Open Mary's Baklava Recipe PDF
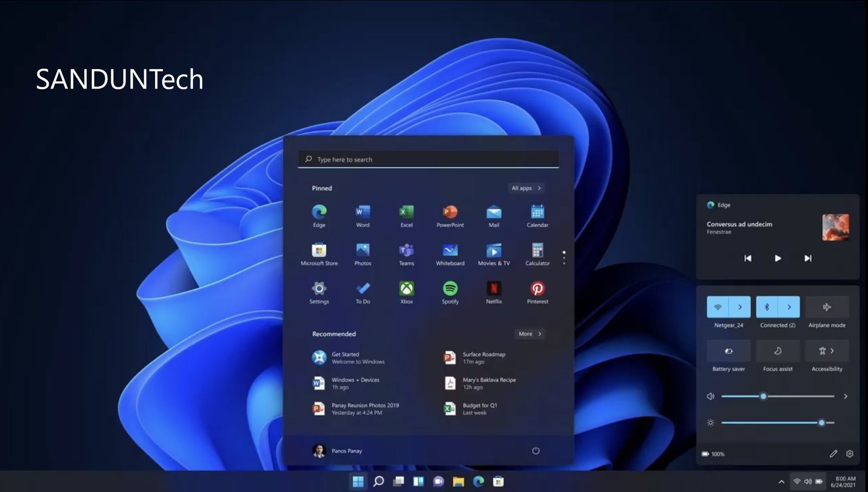The height and width of the screenshot is (492, 868). coord(480,383)
